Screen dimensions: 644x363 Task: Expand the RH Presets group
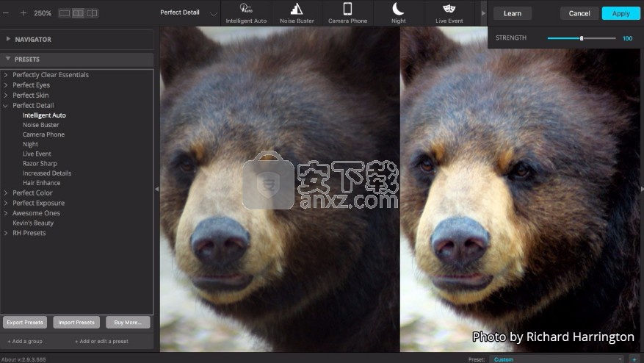coord(6,233)
